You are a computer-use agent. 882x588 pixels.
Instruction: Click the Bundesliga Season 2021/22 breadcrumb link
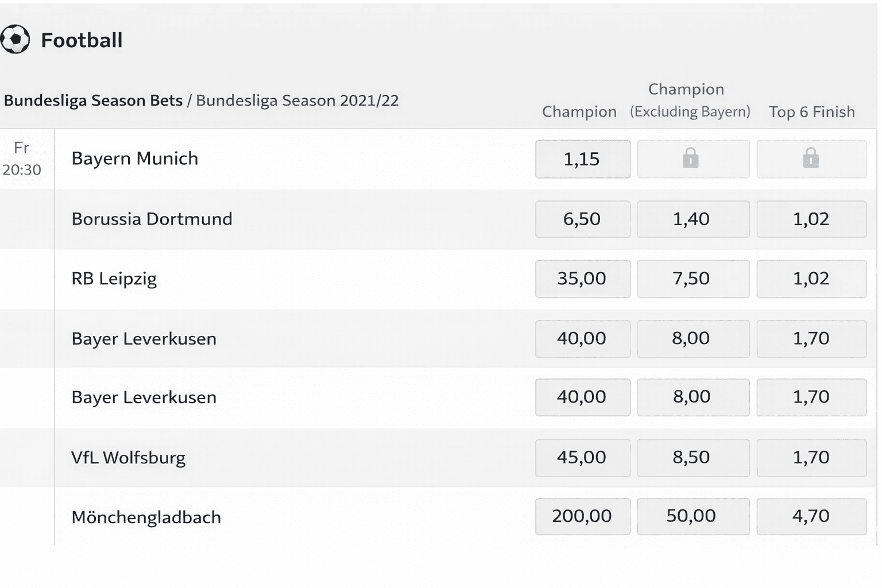pyautogui.click(x=298, y=100)
